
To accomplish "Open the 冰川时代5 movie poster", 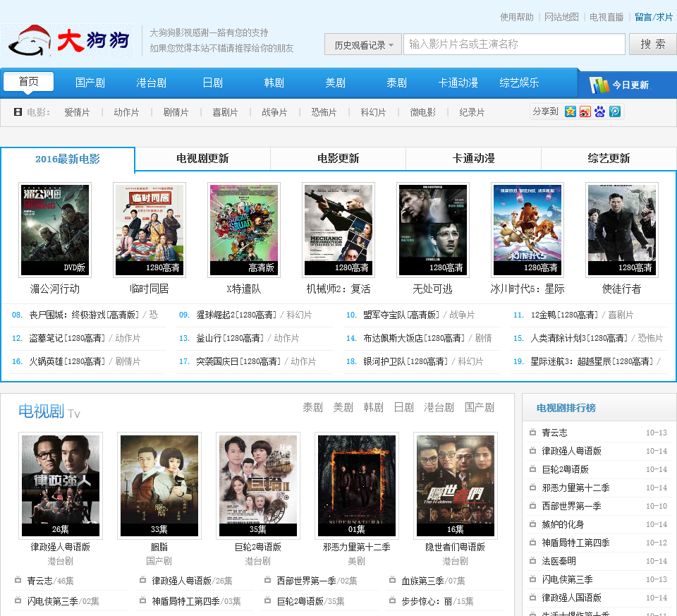I will tap(527, 230).
